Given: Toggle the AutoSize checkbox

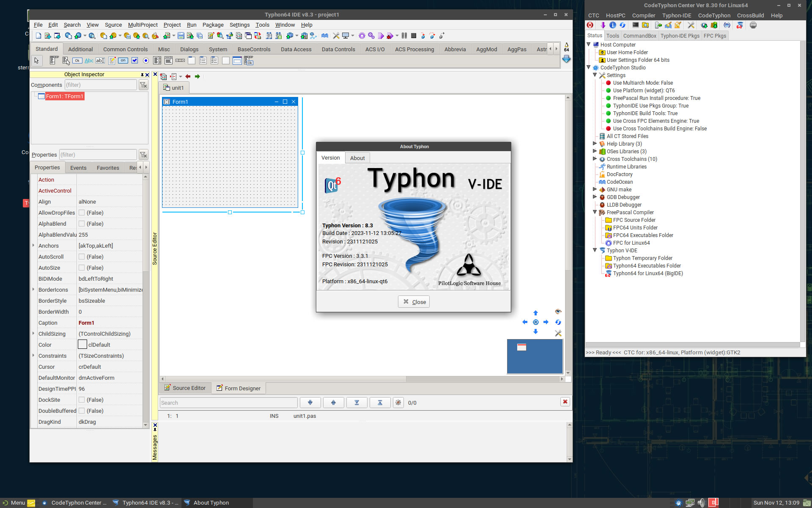Looking at the screenshot, I should coord(82,268).
